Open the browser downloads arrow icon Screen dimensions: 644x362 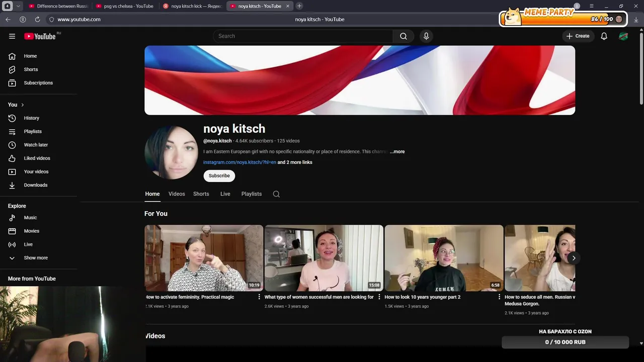coord(636,19)
